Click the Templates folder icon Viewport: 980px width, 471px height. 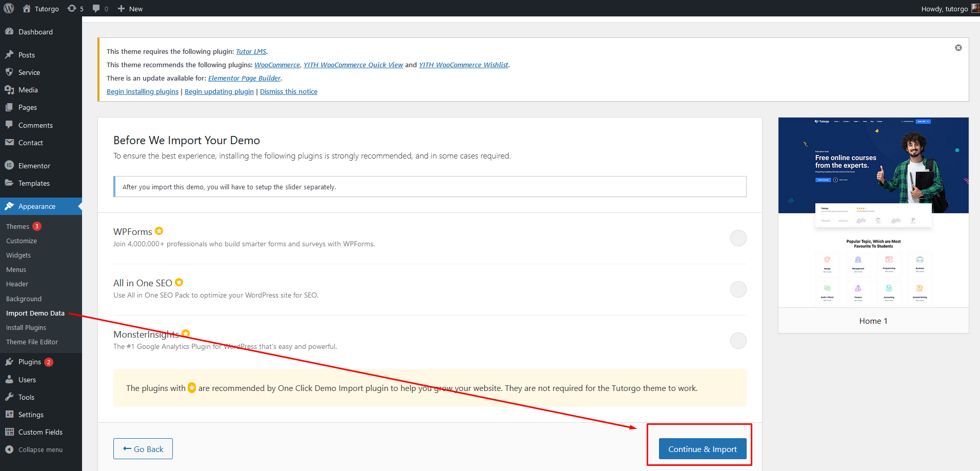click(9, 183)
